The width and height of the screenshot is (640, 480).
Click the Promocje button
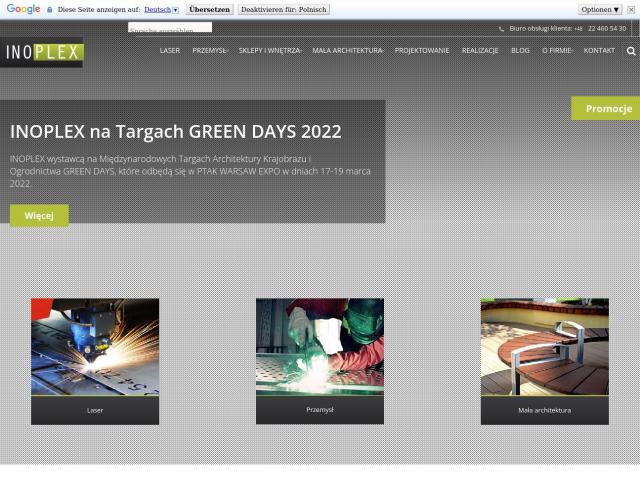click(605, 109)
